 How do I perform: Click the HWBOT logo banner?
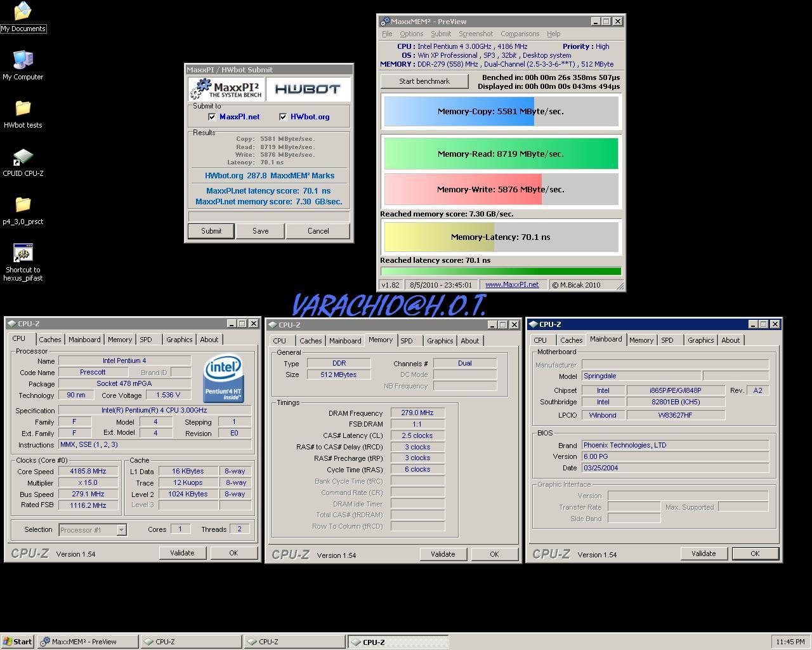(308, 90)
